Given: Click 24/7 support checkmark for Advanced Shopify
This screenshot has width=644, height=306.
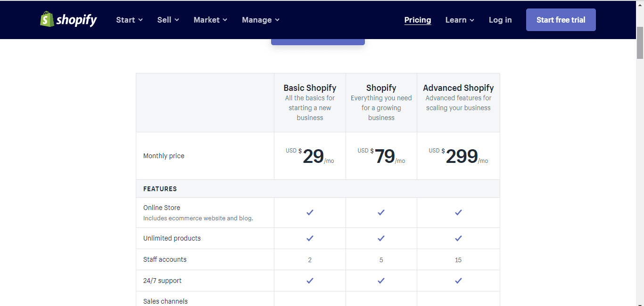Looking at the screenshot, I should [458, 281].
